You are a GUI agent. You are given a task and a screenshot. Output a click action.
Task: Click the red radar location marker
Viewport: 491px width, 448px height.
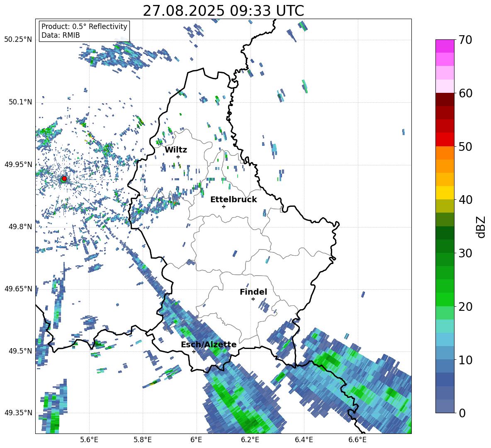[x=64, y=179]
